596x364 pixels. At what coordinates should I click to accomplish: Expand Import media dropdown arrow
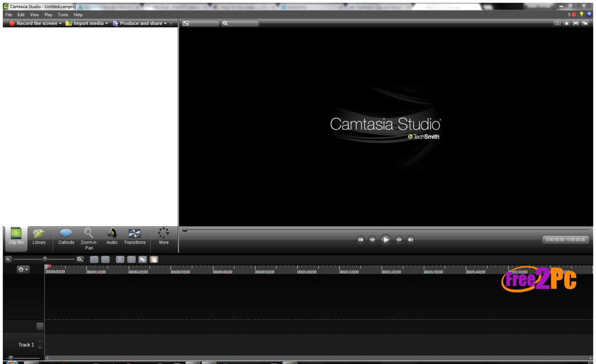tap(107, 23)
